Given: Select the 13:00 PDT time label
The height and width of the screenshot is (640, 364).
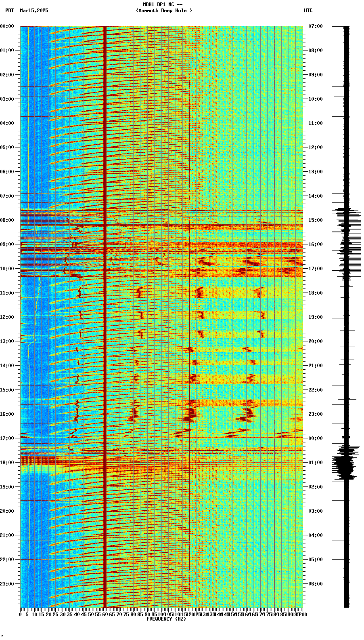Looking at the screenshot, I should pos(7,341).
